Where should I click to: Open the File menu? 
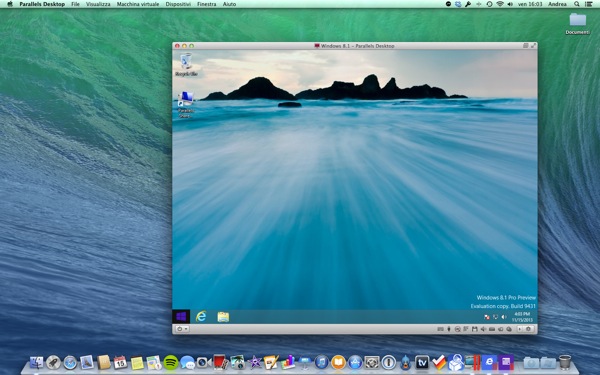[x=75, y=4]
